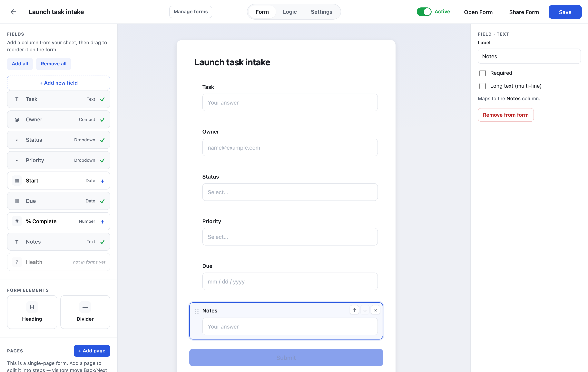Click the question mark icon of Health

coord(17,262)
